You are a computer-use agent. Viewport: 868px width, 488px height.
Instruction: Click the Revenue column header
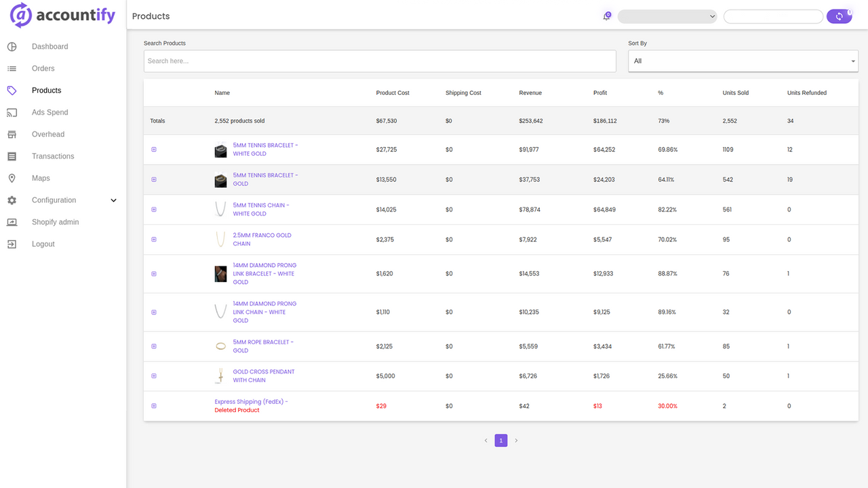pos(530,93)
